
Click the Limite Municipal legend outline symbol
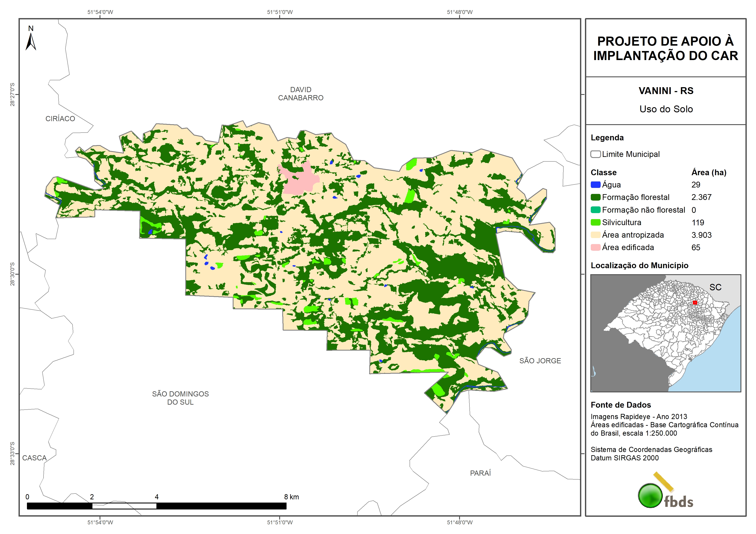(x=595, y=154)
